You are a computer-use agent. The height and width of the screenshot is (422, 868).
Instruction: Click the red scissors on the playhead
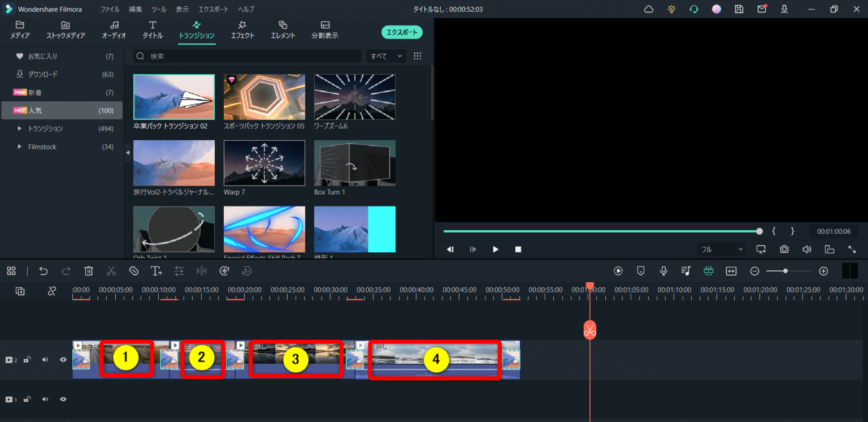click(x=590, y=330)
